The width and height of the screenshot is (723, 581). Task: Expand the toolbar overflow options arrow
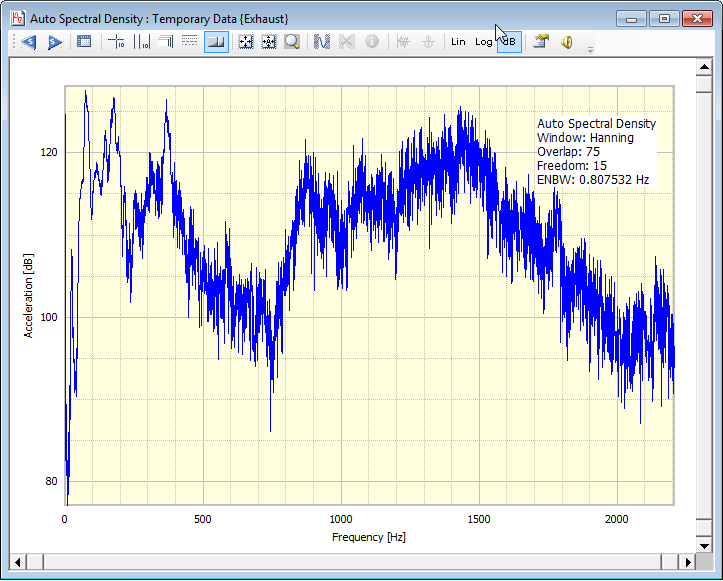click(590, 48)
